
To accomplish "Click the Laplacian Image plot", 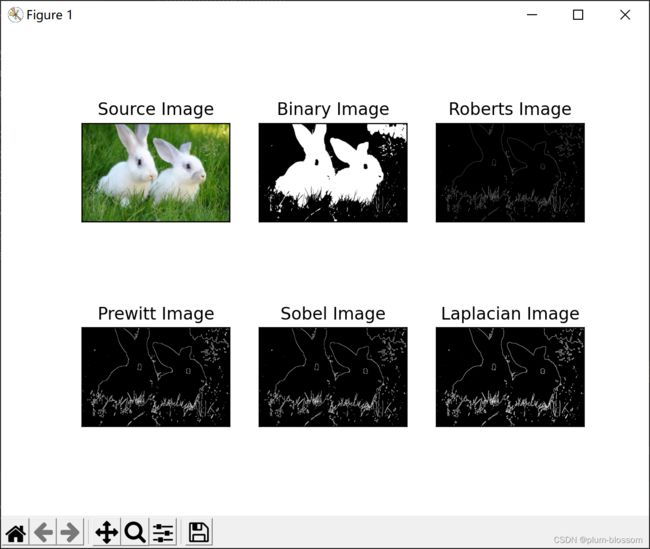I will coord(510,377).
